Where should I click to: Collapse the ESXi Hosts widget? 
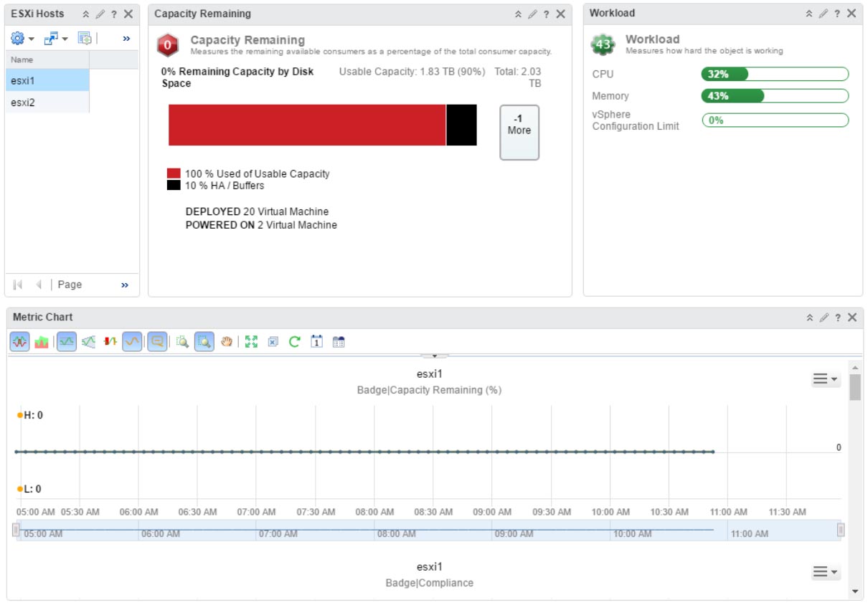86,14
